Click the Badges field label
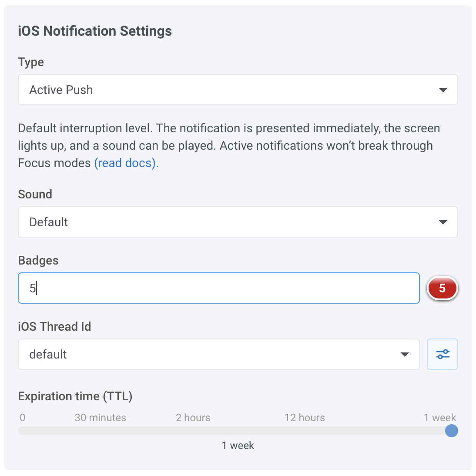Viewport: 476px width, 476px height. (38, 261)
